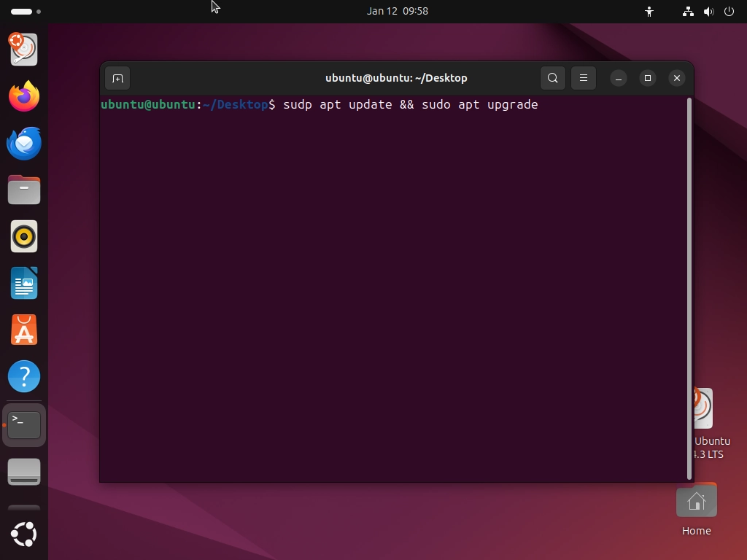Open the Home folder desktop icon
Viewport: 747px width, 560px height.
pyautogui.click(x=697, y=510)
